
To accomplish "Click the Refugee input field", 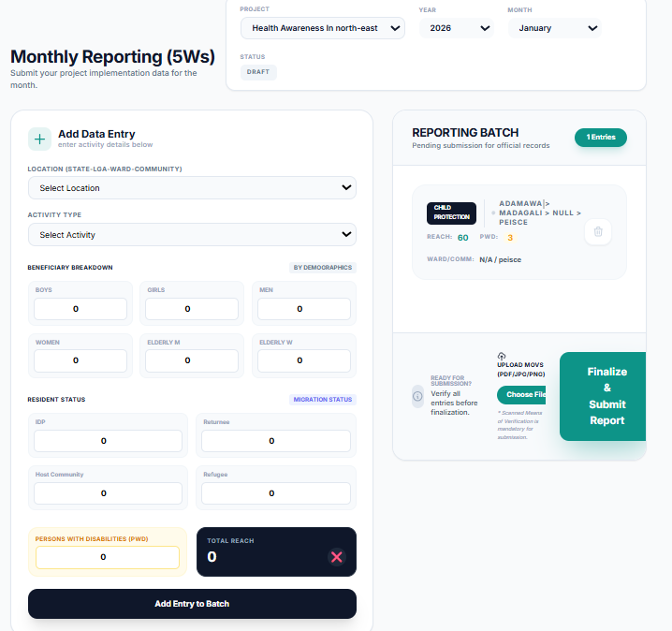I will tap(276, 493).
